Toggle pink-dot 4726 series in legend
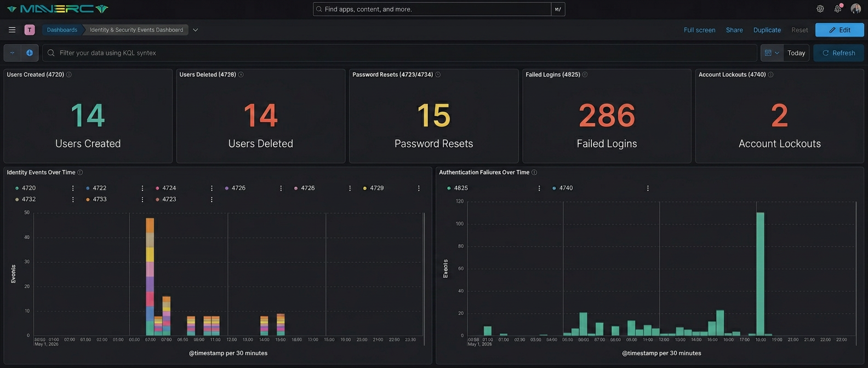 coord(308,188)
